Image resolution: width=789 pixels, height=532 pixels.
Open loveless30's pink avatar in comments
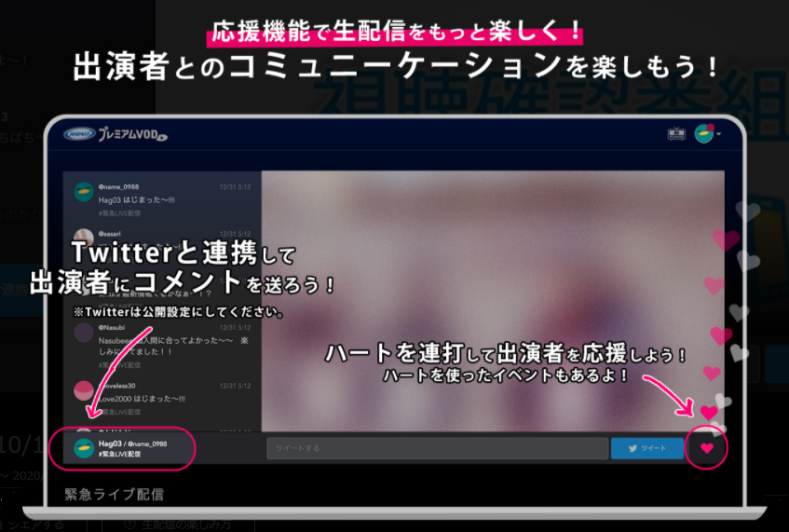84,391
